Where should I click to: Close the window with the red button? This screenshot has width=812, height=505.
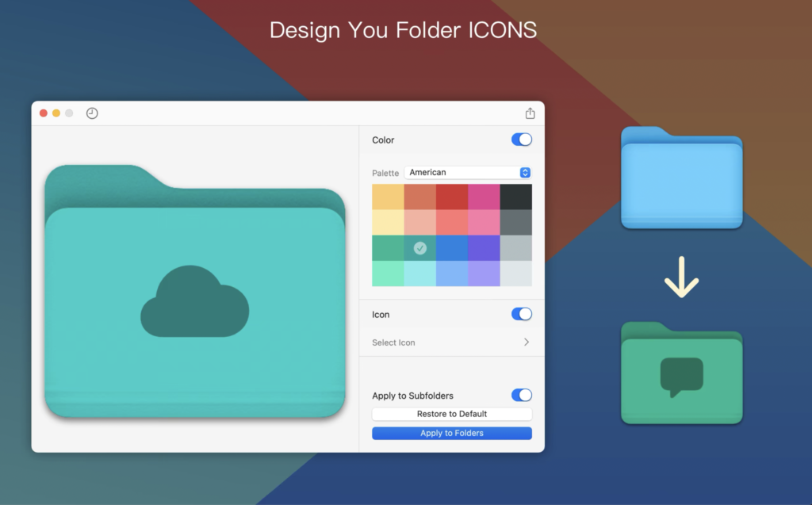coord(44,113)
